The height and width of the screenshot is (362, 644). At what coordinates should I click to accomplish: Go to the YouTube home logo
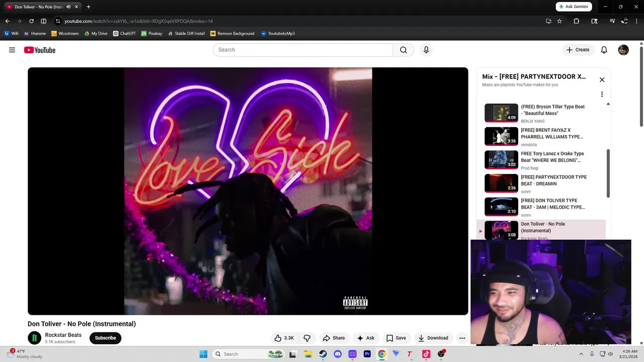pos(40,50)
